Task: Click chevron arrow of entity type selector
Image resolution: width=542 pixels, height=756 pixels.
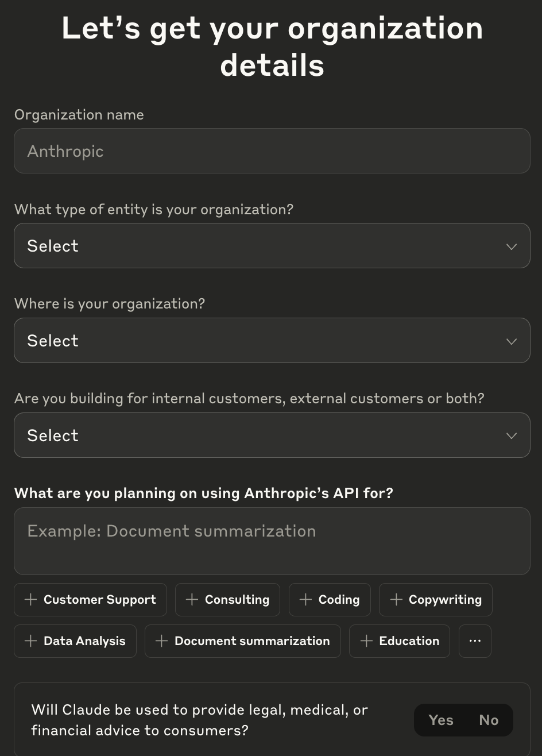Action: 511,246
